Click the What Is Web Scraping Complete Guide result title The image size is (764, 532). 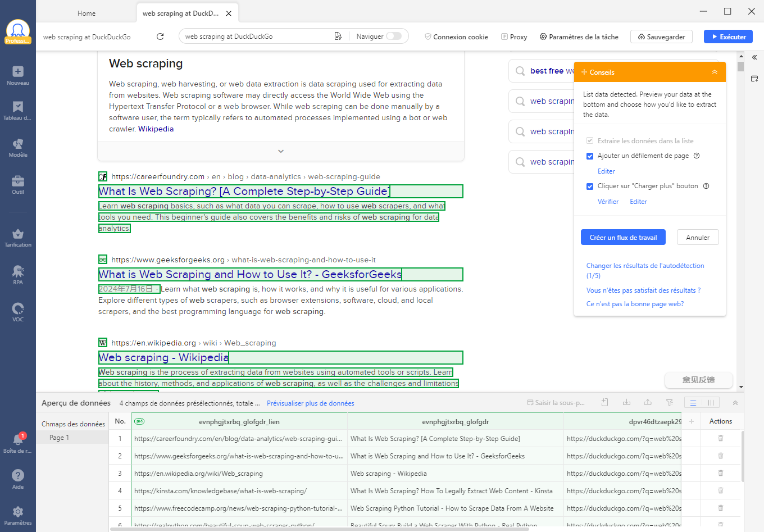pyautogui.click(x=244, y=191)
